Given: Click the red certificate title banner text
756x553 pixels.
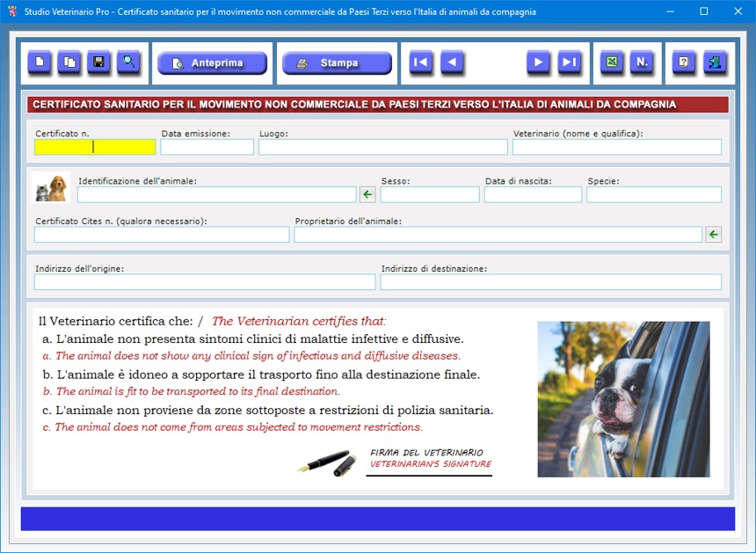Looking at the screenshot, I should point(354,105).
